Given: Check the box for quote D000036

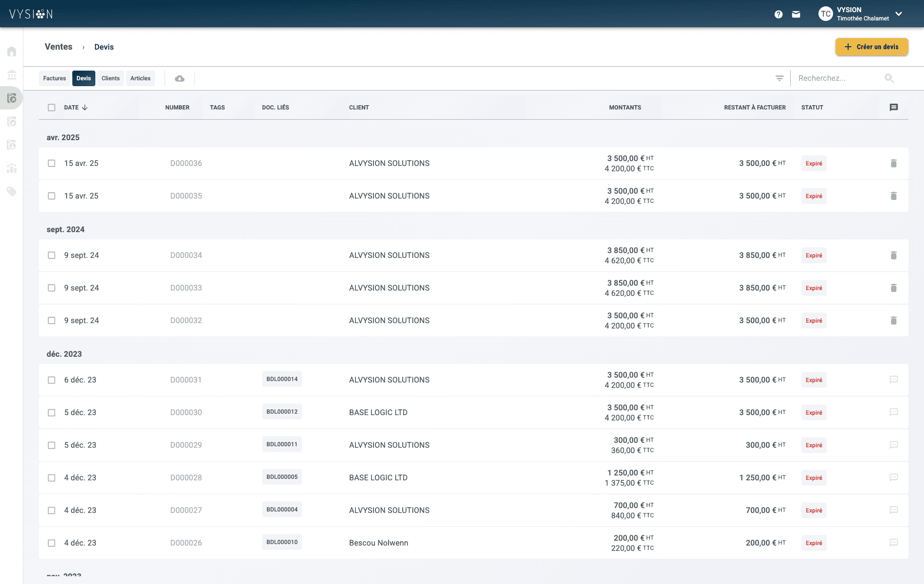Looking at the screenshot, I should click(52, 164).
